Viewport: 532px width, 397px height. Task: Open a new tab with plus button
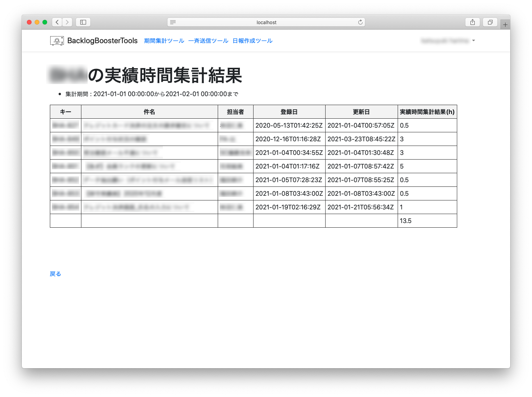pyautogui.click(x=505, y=25)
